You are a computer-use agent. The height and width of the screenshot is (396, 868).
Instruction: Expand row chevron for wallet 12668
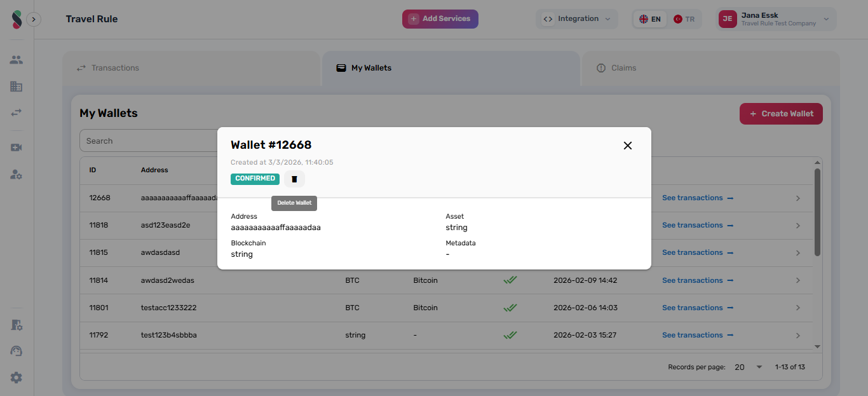[x=798, y=198]
